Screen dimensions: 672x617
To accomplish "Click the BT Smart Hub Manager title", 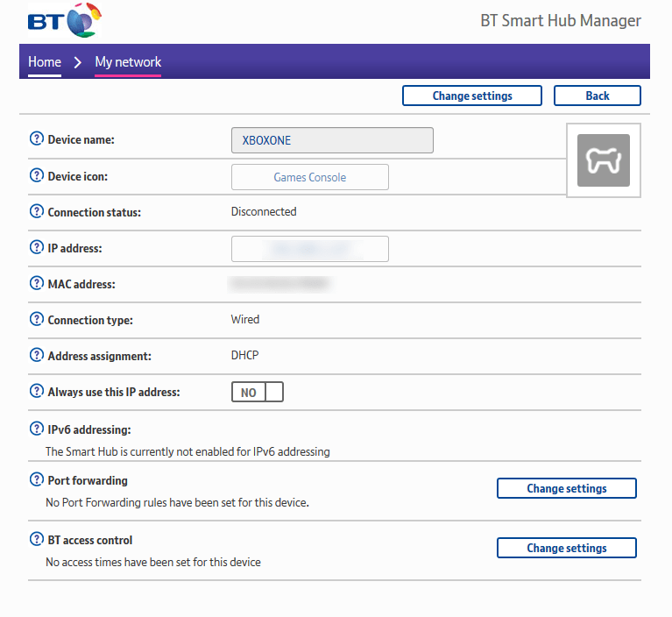I will [560, 20].
